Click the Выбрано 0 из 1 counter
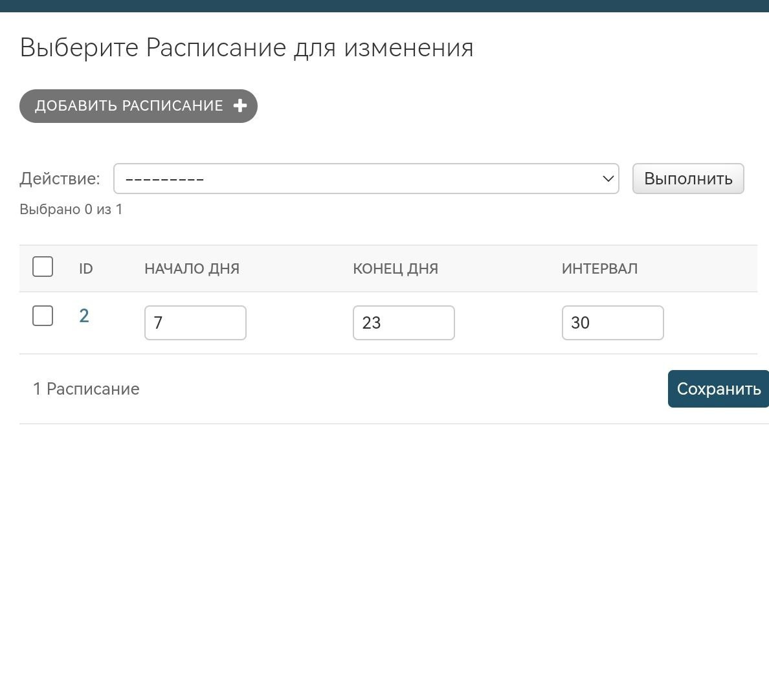 pos(71,210)
